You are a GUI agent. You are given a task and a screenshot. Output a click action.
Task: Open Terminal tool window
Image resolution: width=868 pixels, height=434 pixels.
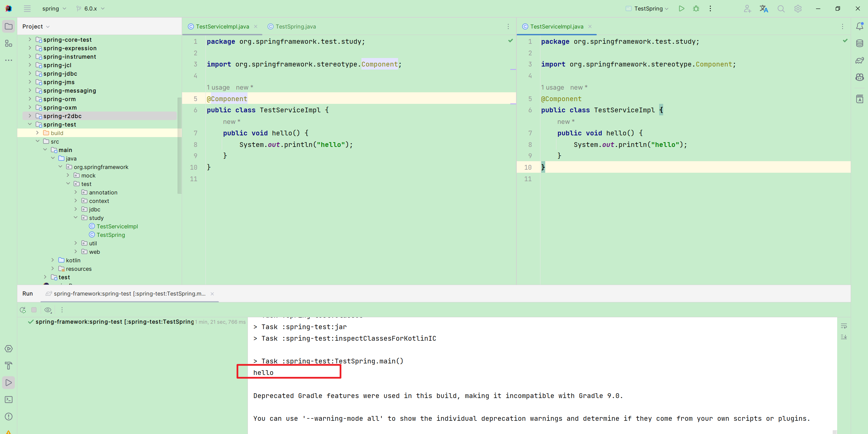[9, 400]
